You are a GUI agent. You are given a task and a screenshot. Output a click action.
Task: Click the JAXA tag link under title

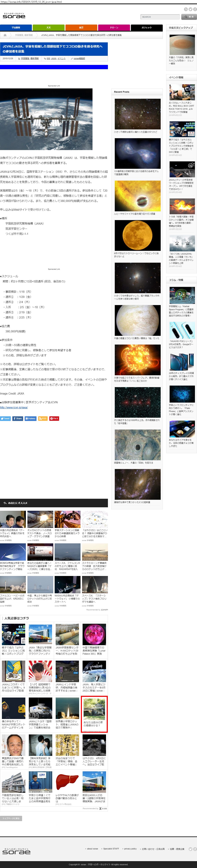pos(54,58)
